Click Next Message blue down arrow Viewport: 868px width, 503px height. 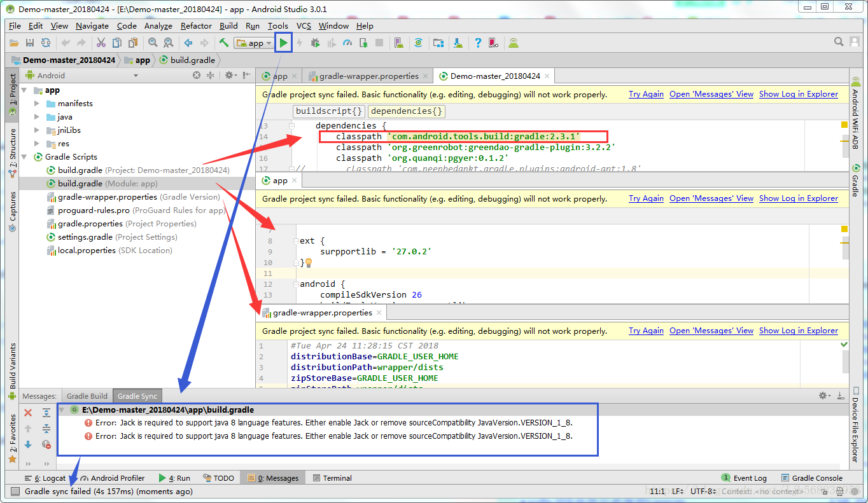28,444
